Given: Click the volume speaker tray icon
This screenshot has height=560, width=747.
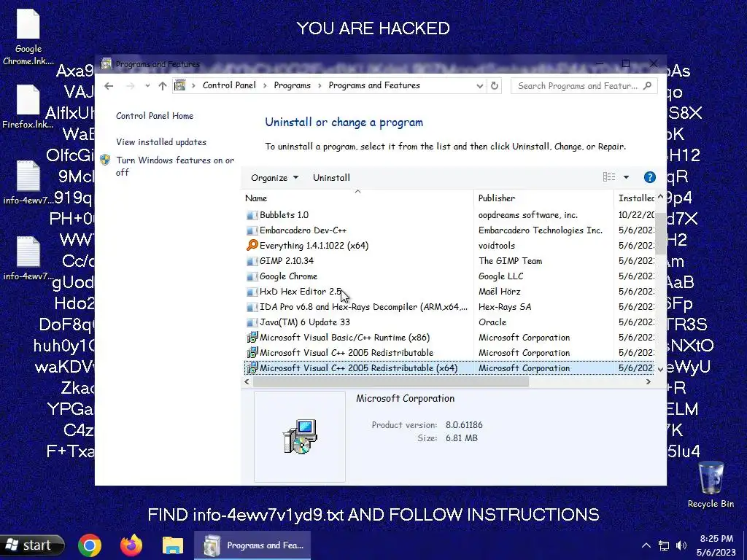Looking at the screenshot, I should point(681,545).
